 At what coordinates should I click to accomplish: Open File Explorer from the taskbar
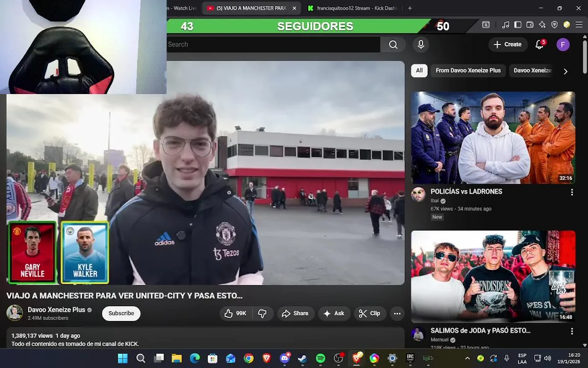(x=177, y=358)
